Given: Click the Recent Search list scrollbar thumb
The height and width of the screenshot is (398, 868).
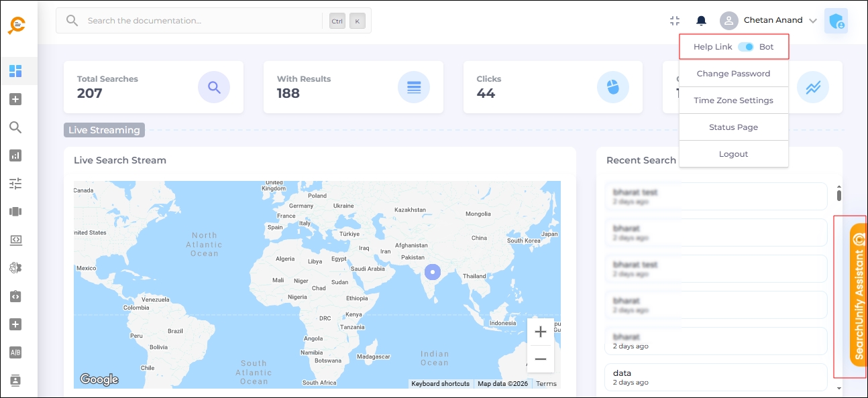Looking at the screenshot, I should (838, 196).
